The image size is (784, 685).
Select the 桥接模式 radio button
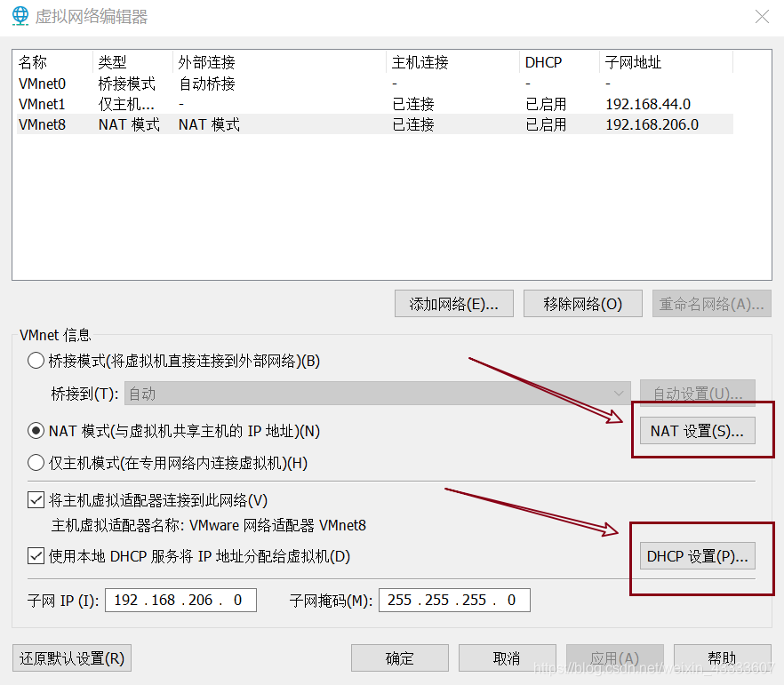36,361
